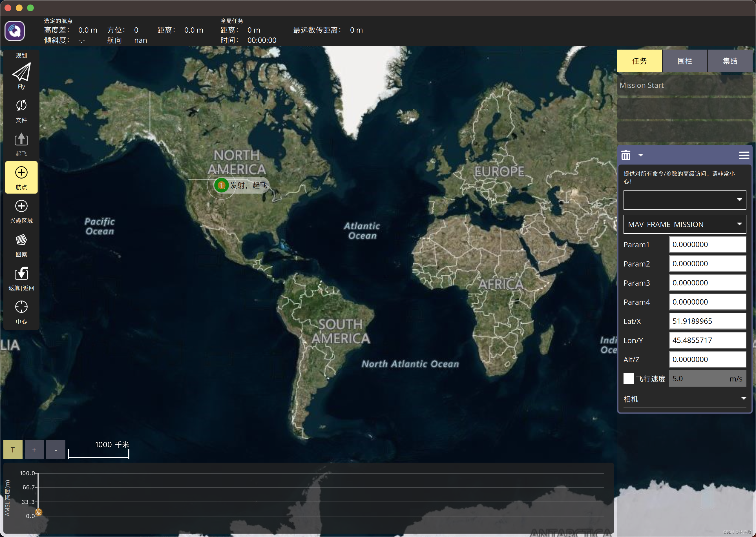Click the 选定的航点 header text
Viewport: 756px width, 537px height.
point(58,21)
